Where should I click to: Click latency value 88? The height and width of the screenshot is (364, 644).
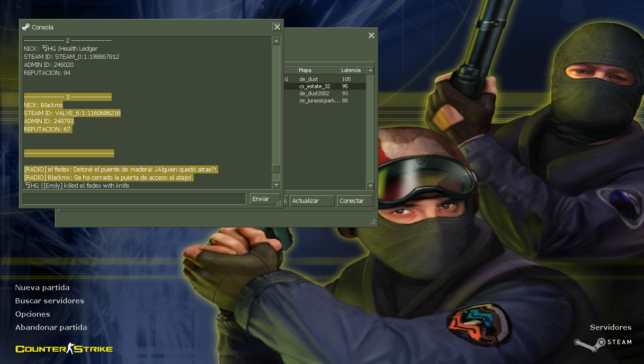[345, 100]
